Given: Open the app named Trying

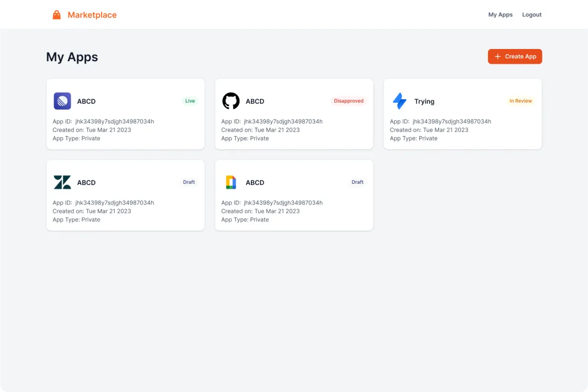Looking at the screenshot, I should 424,102.
